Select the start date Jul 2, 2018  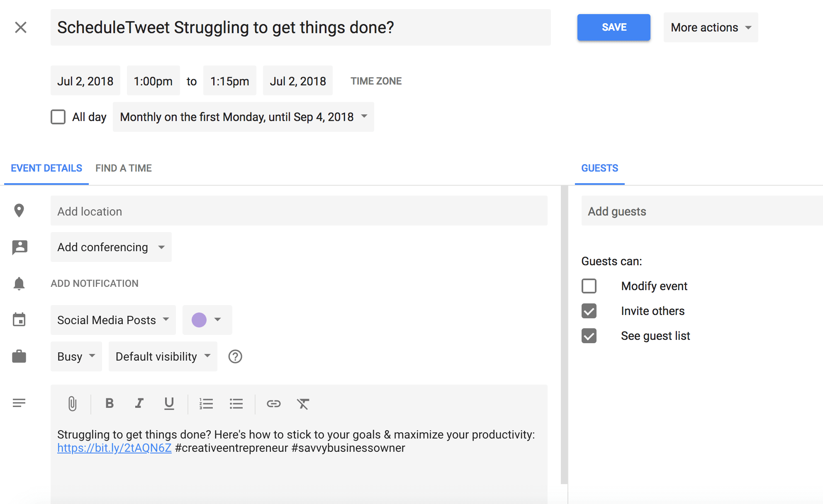pos(85,80)
